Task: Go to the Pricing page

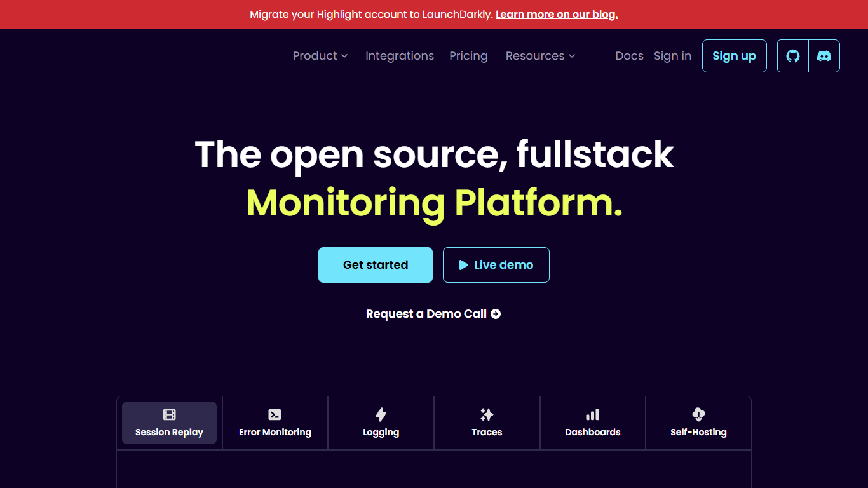Action: click(x=468, y=56)
